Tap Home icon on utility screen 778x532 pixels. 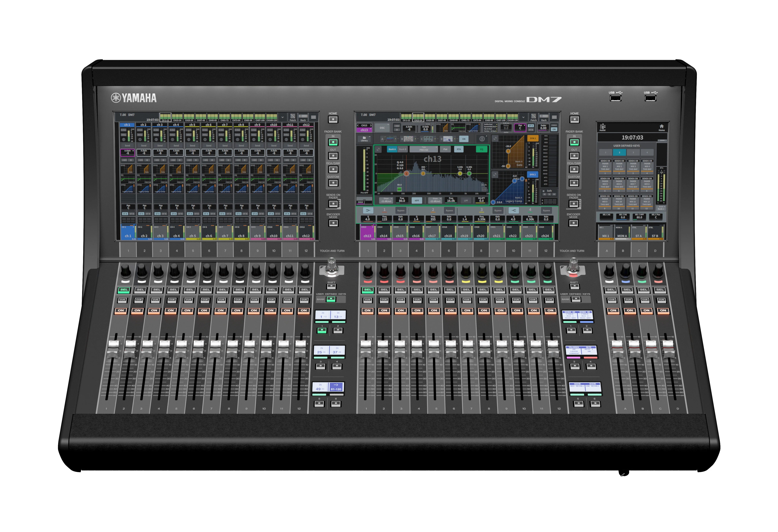pos(661,127)
